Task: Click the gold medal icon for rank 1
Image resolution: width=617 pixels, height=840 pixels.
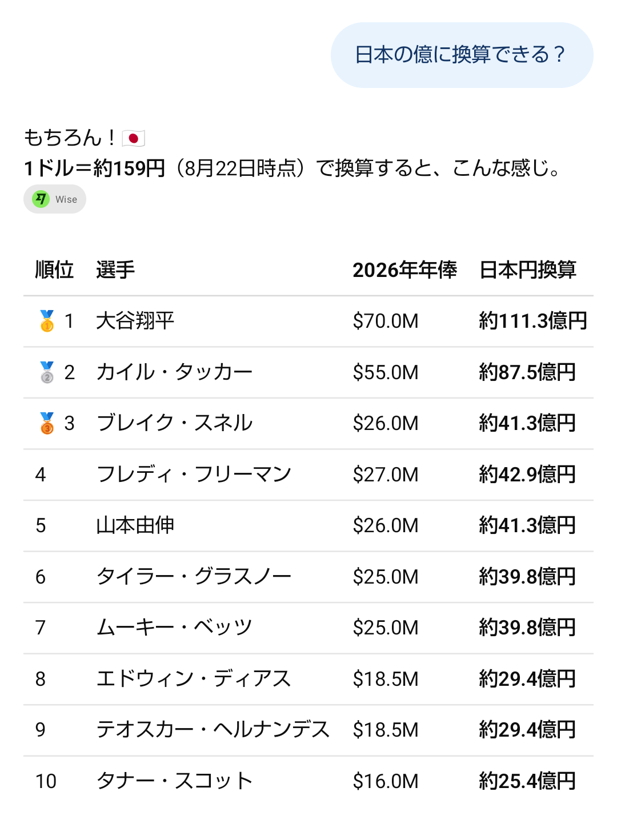Action: 47,321
